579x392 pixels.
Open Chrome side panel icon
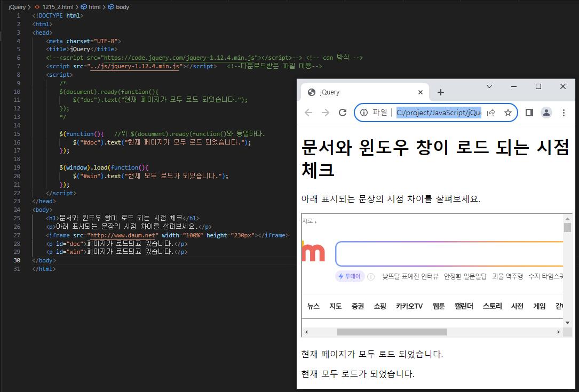pos(529,113)
